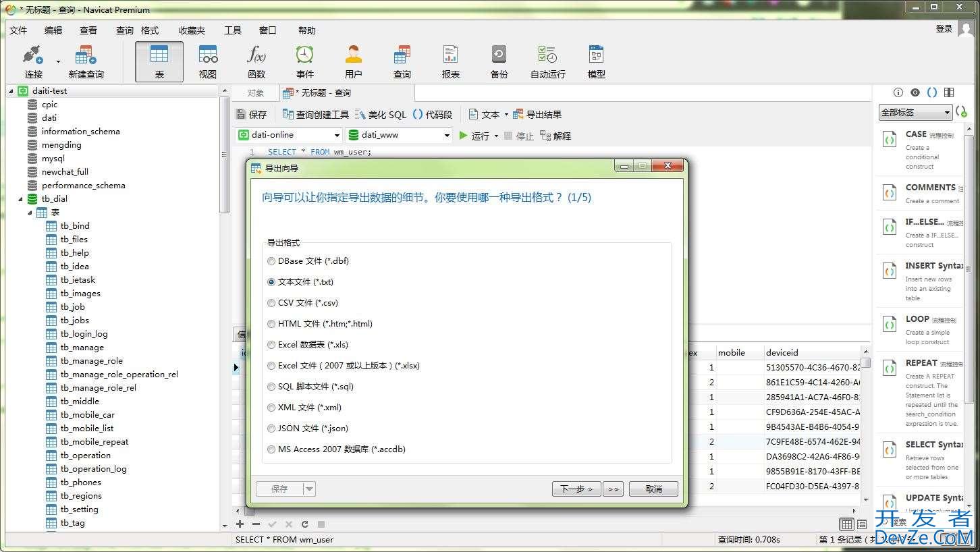This screenshot has height=552, width=980.
Task: Open the Event (事件) toolbar icon
Action: point(305,62)
